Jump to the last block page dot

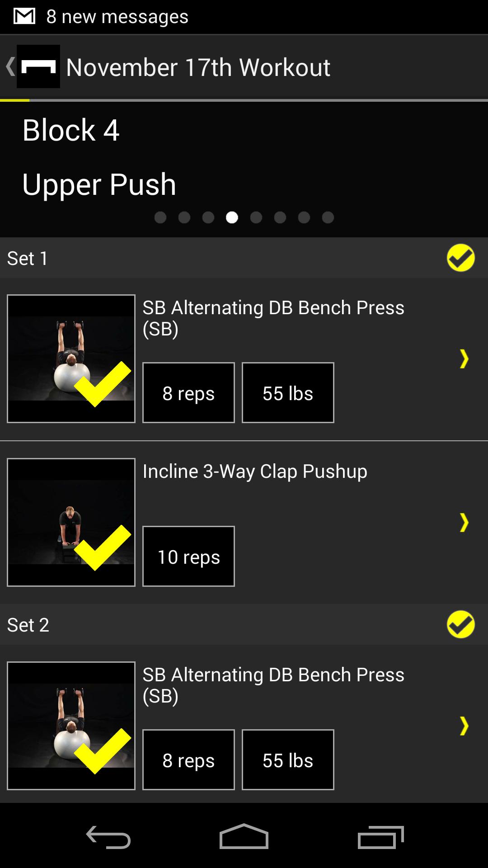pyautogui.click(x=328, y=217)
